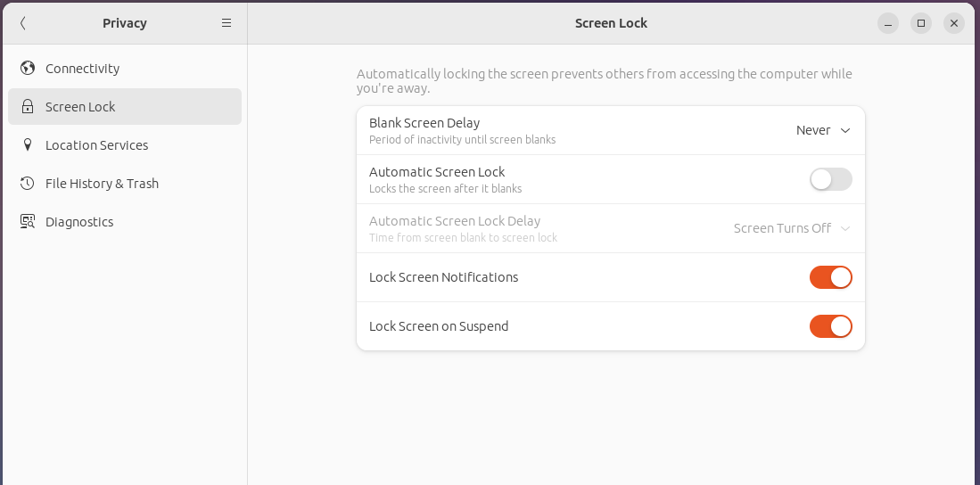Click the Connectivity globe icon
The image size is (980, 485).
point(28,69)
